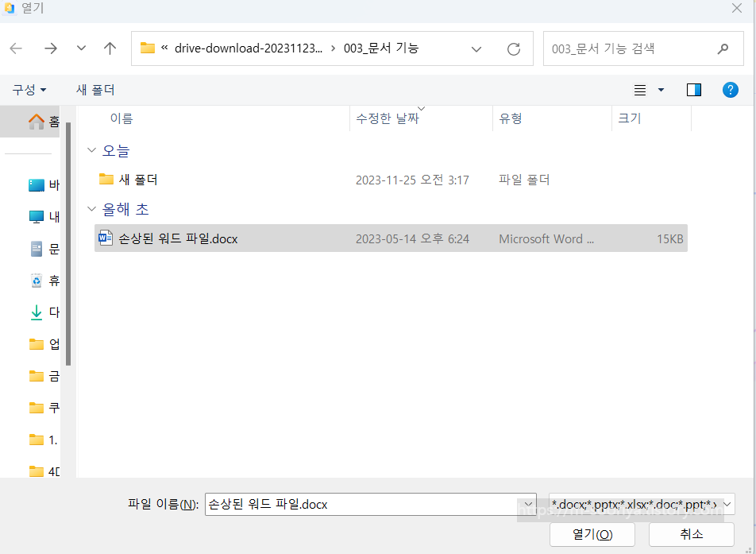This screenshot has width=756, height=554.
Task: Sort by 수정한 날짜 column
Action: pos(388,118)
